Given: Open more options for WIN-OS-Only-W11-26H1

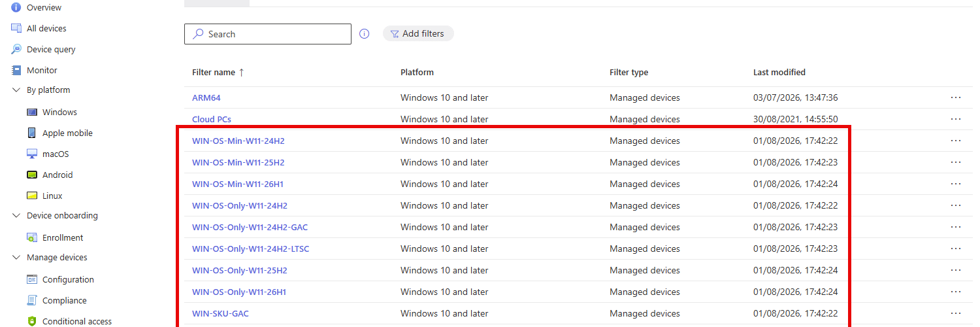Looking at the screenshot, I should 956,292.
